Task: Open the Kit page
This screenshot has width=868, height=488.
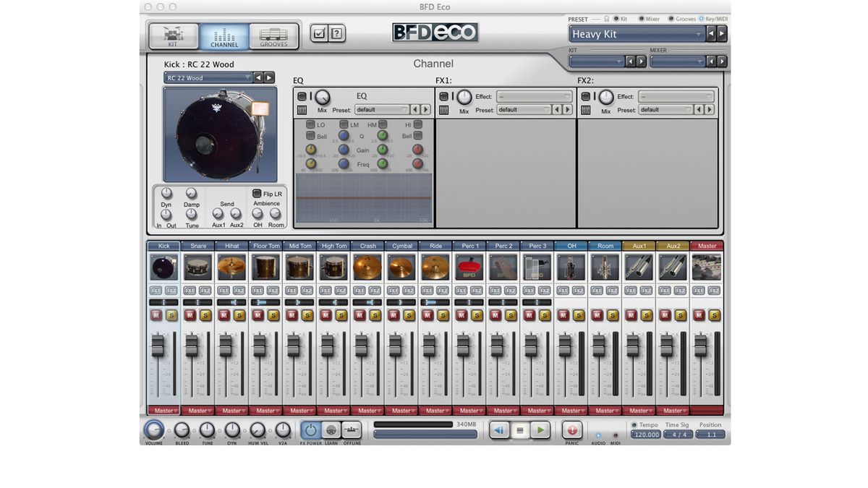Action: (174, 36)
